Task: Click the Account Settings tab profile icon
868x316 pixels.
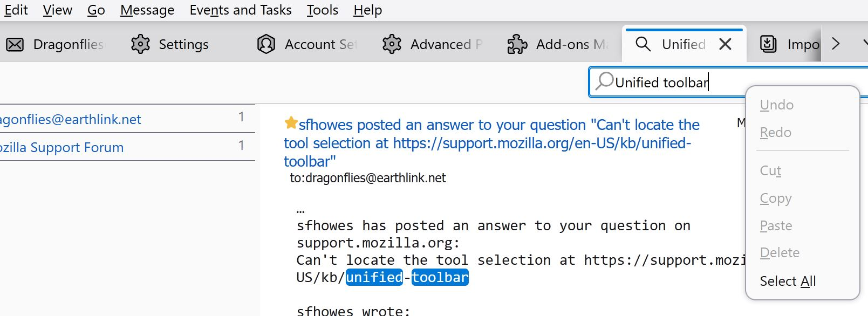Action: tap(266, 44)
